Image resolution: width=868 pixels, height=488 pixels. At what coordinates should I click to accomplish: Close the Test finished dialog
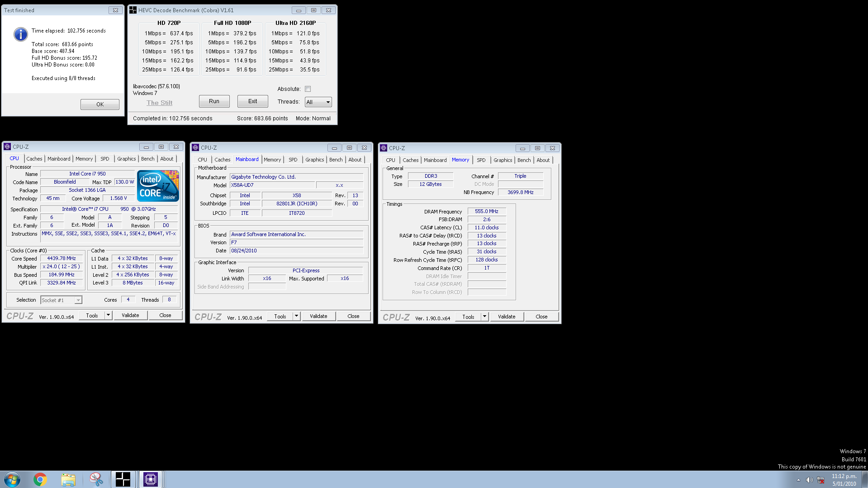click(115, 10)
